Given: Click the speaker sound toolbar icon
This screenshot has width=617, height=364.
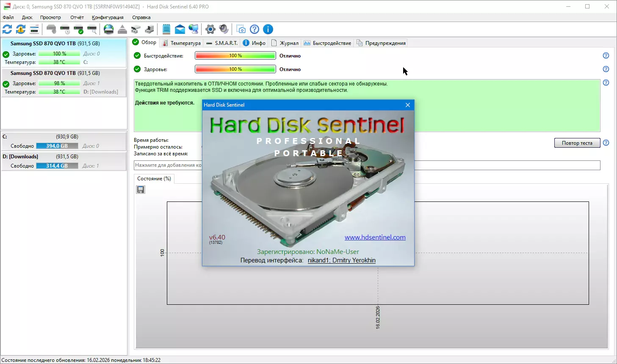Looking at the screenshot, I should coord(224,29).
